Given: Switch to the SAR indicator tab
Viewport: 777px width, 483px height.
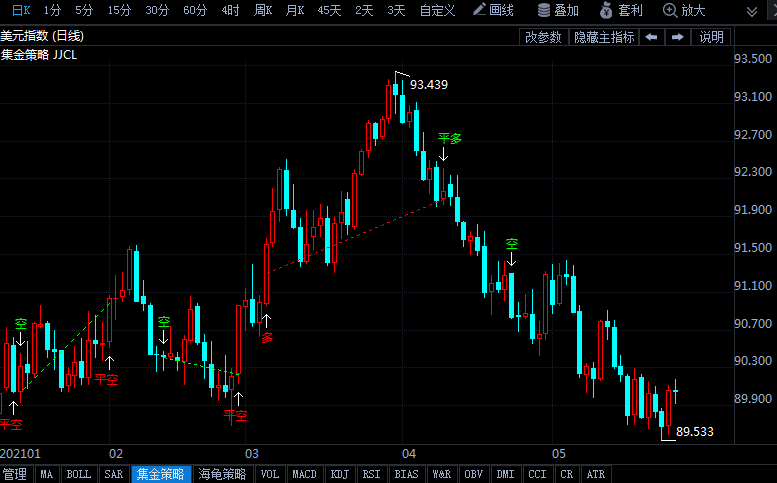Looking at the screenshot, I should click(x=113, y=474).
